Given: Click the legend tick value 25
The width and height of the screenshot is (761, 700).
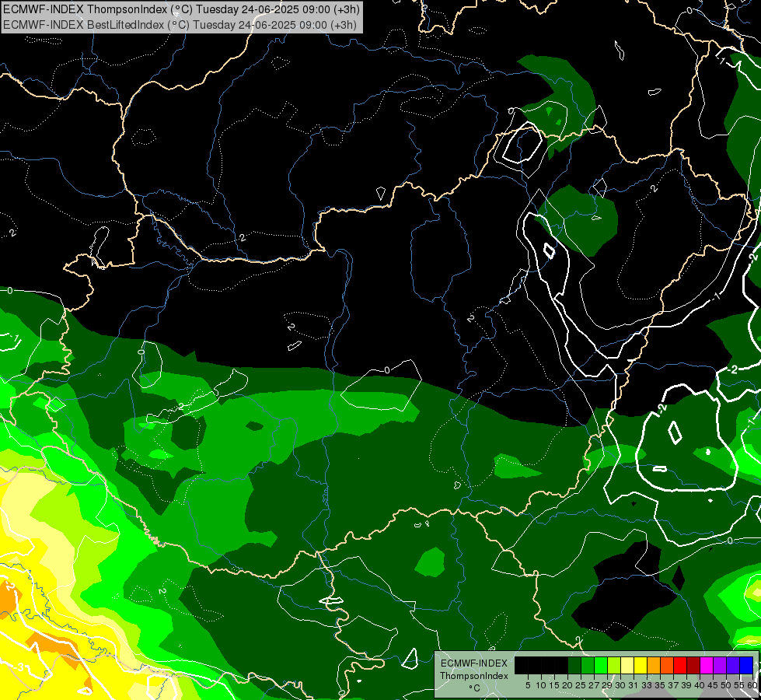Looking at the screenshot, I should pos(581,685).
